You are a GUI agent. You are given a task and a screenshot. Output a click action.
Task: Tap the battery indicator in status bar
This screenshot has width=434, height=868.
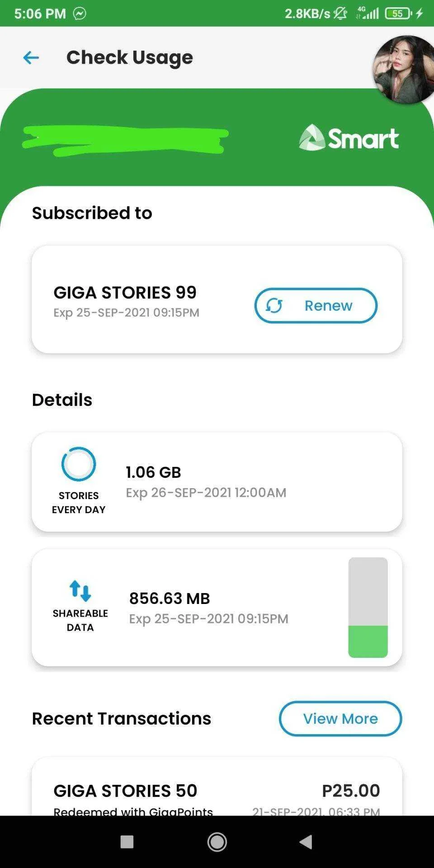click(398, 14)
